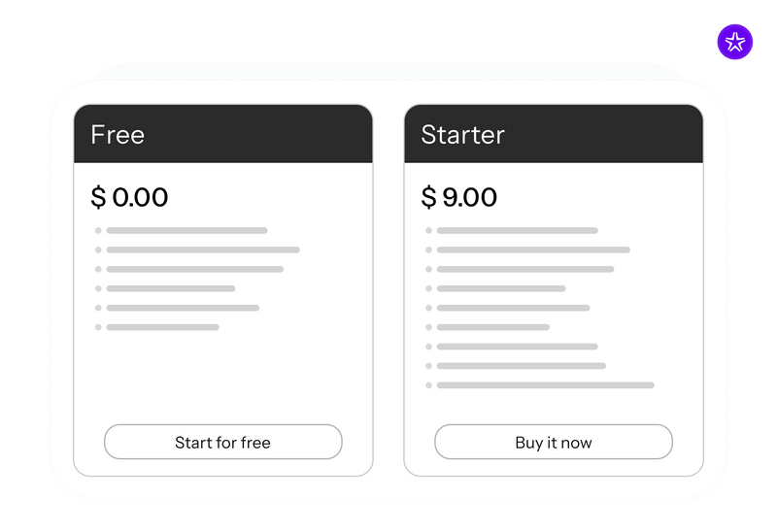The width and height of the screenshot is (777, 532).
Task: Select the Starter plan header
Action: [553, 134]
